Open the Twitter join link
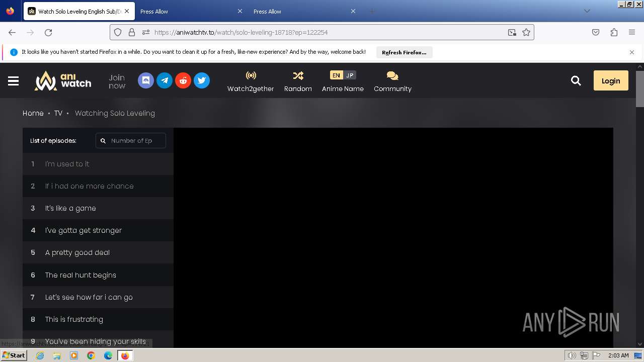Image resolution: width=644 pixels, height=362 pixels. (x=202, y=80)
